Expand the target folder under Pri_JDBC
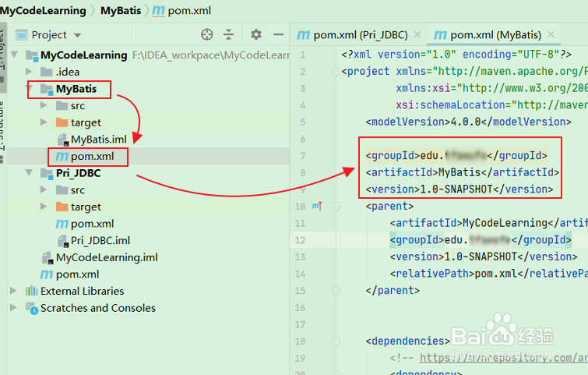The image size is (588, 375). (x=44, y=207)
